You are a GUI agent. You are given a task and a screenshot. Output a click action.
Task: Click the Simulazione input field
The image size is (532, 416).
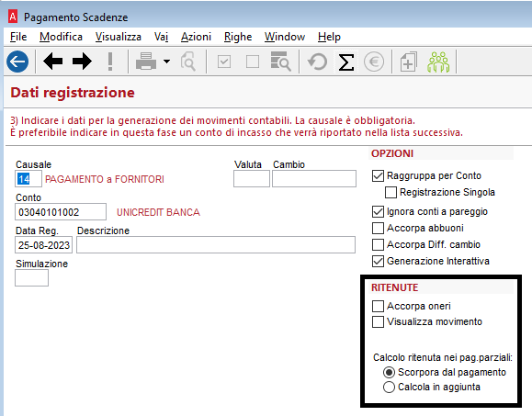coord(31,278)
